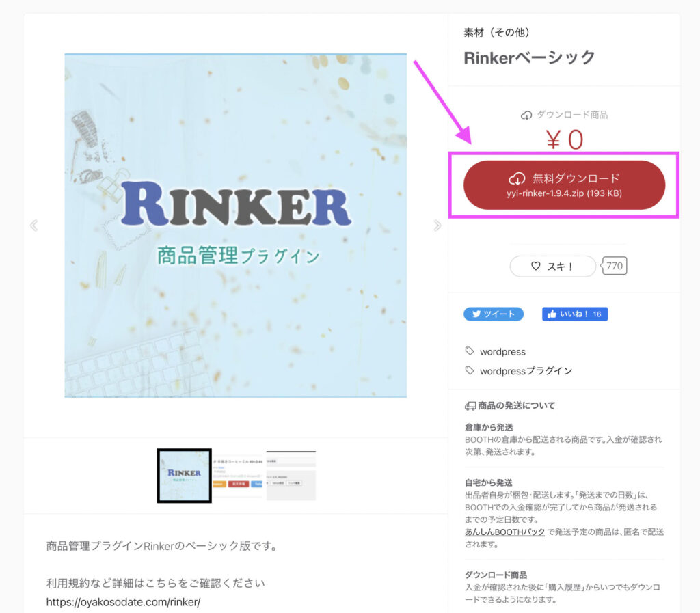The image size is (700, 613).
Task: Click the tag icon beside wordpressプラグイン
Action: [x=470, y=370]
